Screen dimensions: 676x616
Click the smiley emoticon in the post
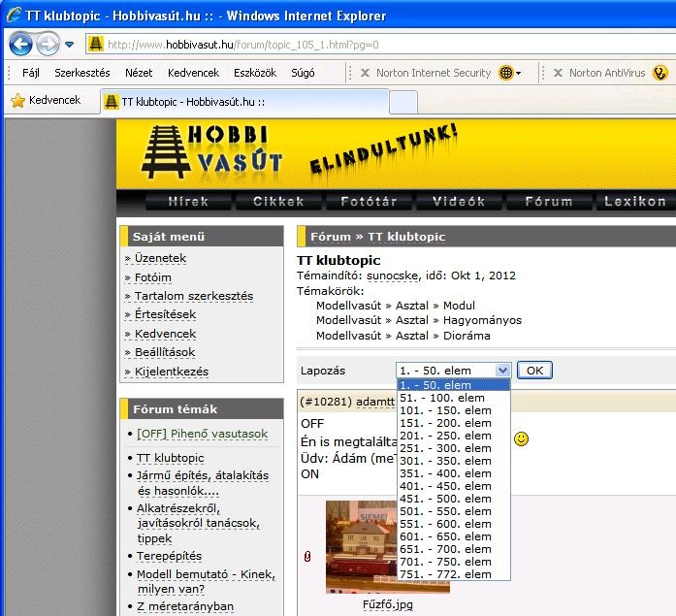coord(522,439)
